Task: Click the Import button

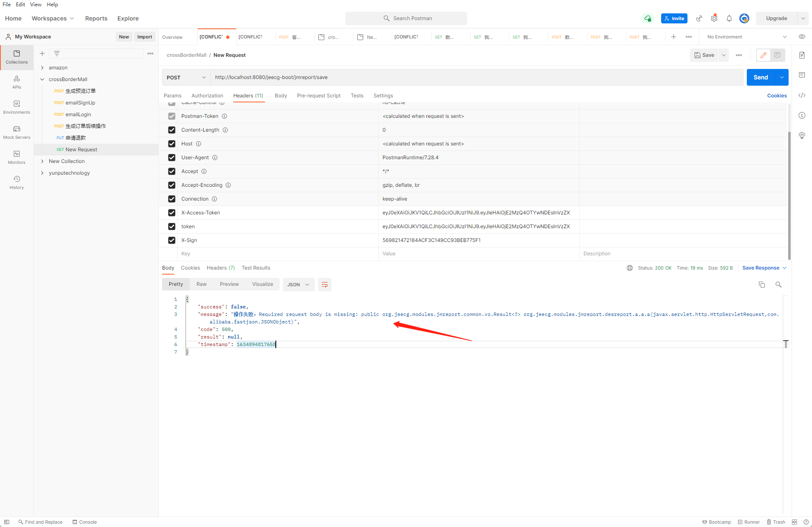Action: click(145, 37)
